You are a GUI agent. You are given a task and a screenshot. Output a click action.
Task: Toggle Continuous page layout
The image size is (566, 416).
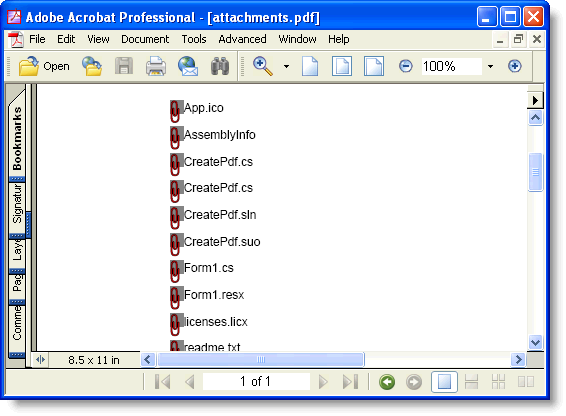pyautogui.click(x=471, y=382)
